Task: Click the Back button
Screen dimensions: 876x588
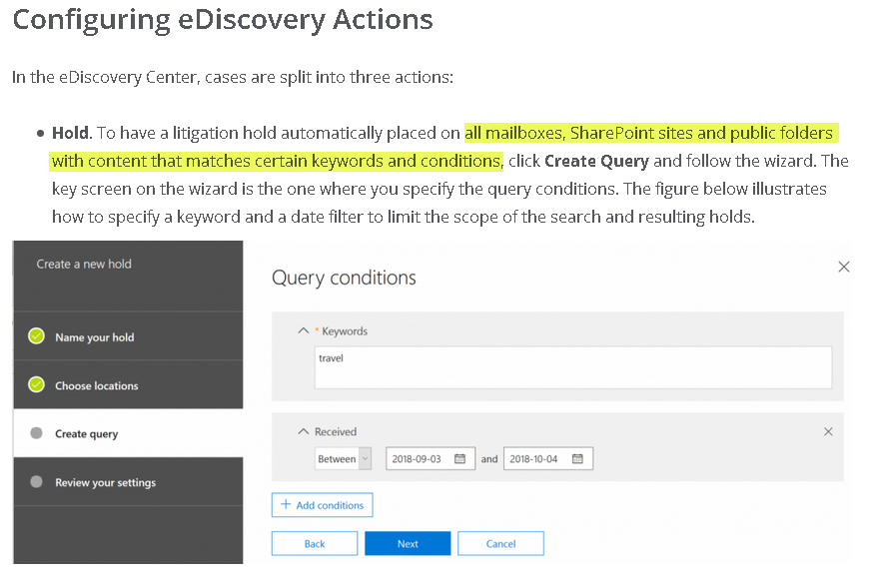Action: (315, 543)
